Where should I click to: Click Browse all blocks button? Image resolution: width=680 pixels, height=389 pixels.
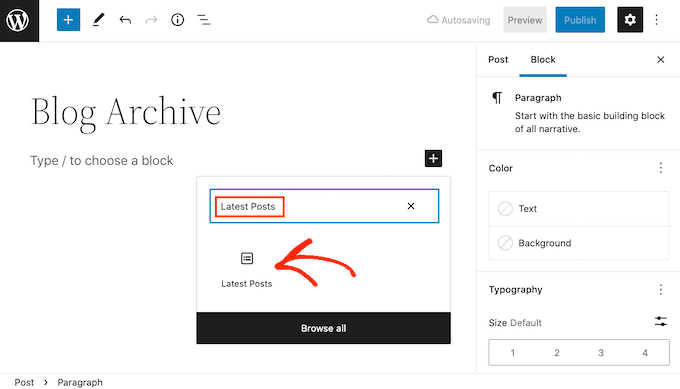[x=324, y=328]
